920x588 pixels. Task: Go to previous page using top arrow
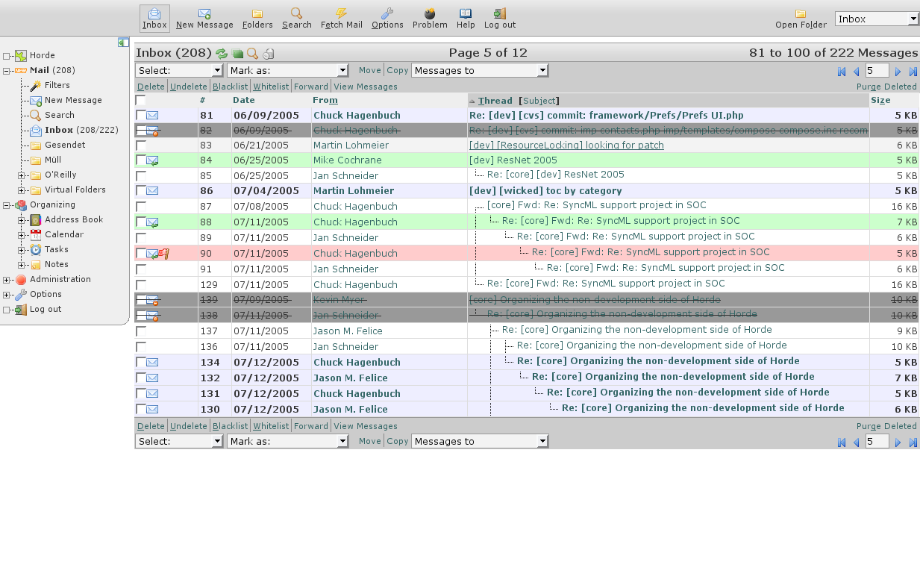pyautogui.click(x=857, y=72)
